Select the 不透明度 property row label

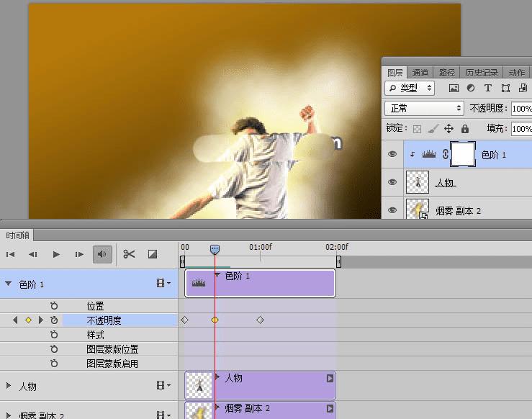pyautogui.click(x=104, y=320)
